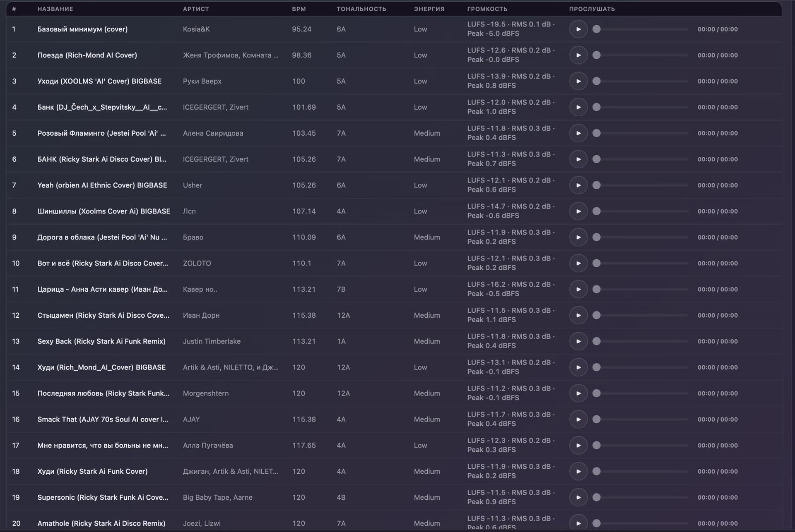Select title Поезда (Rich-Mond AI Cover)
Viewport: 795px width, 532px height.
(87, 55)
